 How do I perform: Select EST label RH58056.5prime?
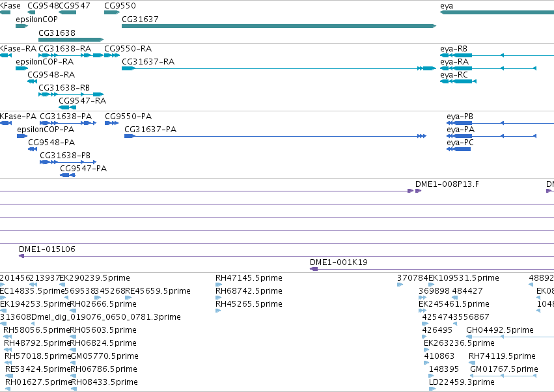[x=36, y=329]
